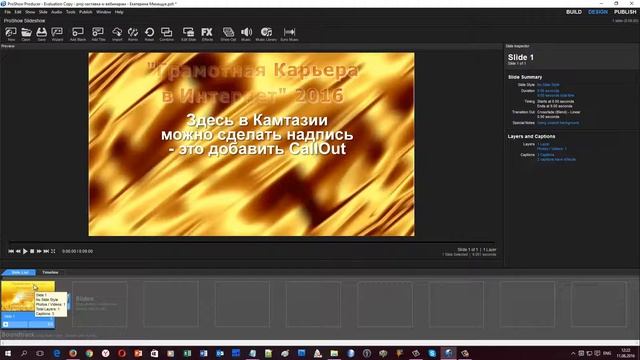This screenshot has height=360, width=640.
Task: Open the Edit Slide tool
Action: [189, 33]
